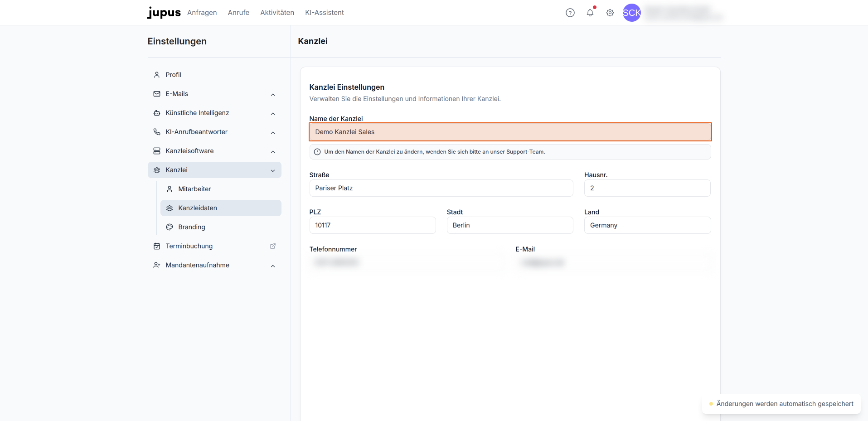Collapse the Kanzlei section chevron
The width and height of the screenshot is (868, 421).
(x=273, y=170)
